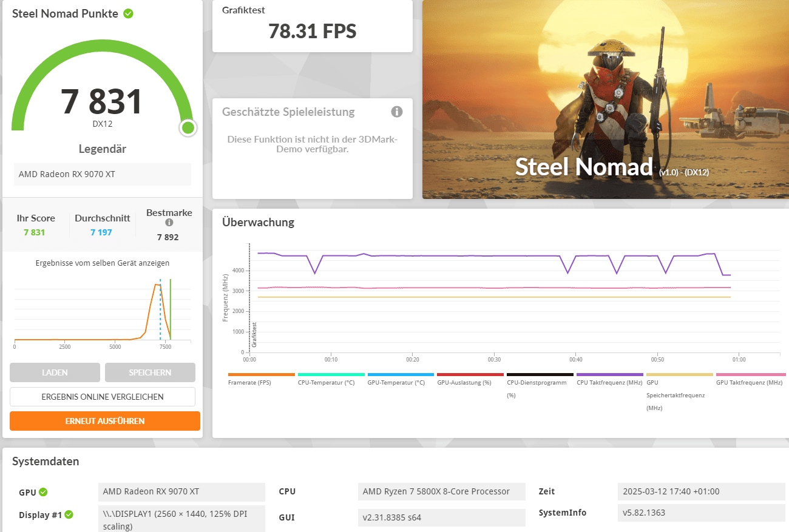Click the 78.31 FPS Grafiktest result
This screenshot has width=789, height=532.
pyautogui.click(x=313, y=31)
